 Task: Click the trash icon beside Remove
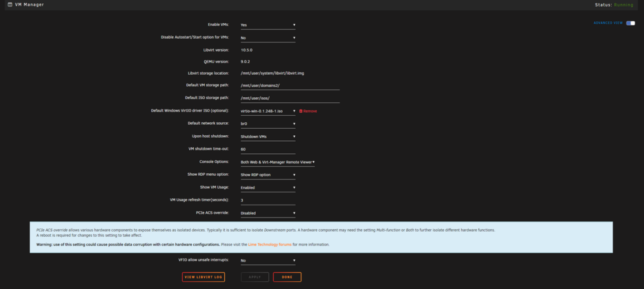click(301, 111)
